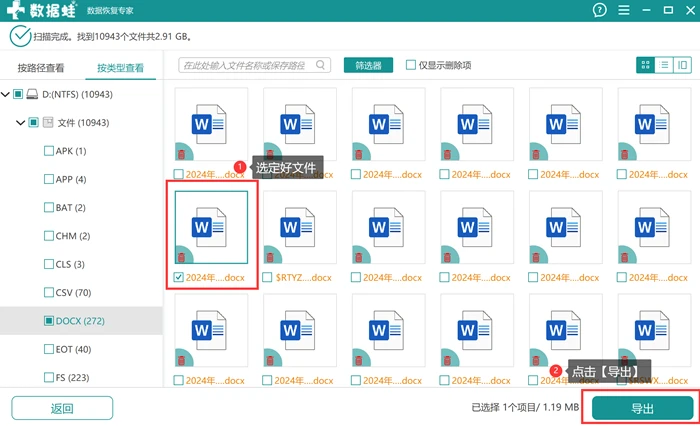
Task: Click the 筛选器 filter button
Action: click(368, 65)
